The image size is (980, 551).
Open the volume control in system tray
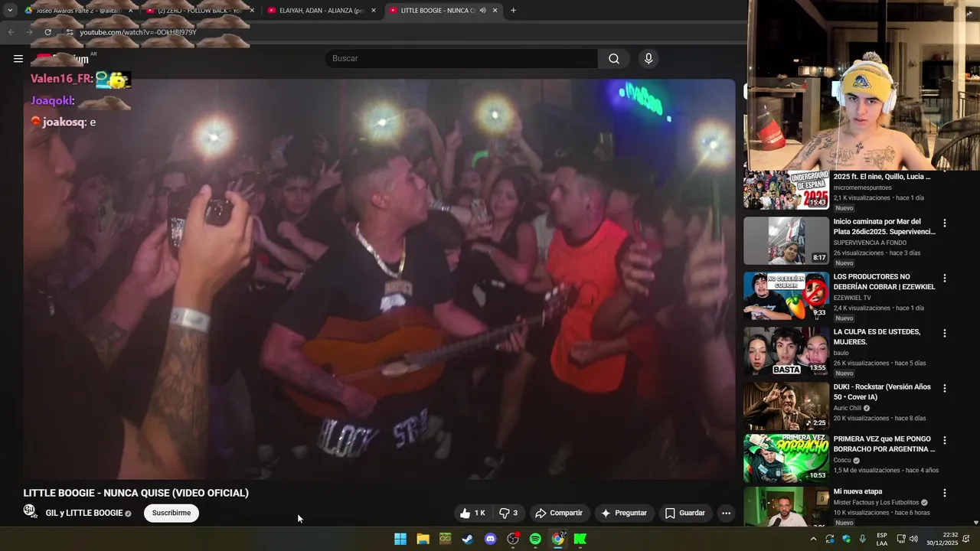(x=913, y=539)
